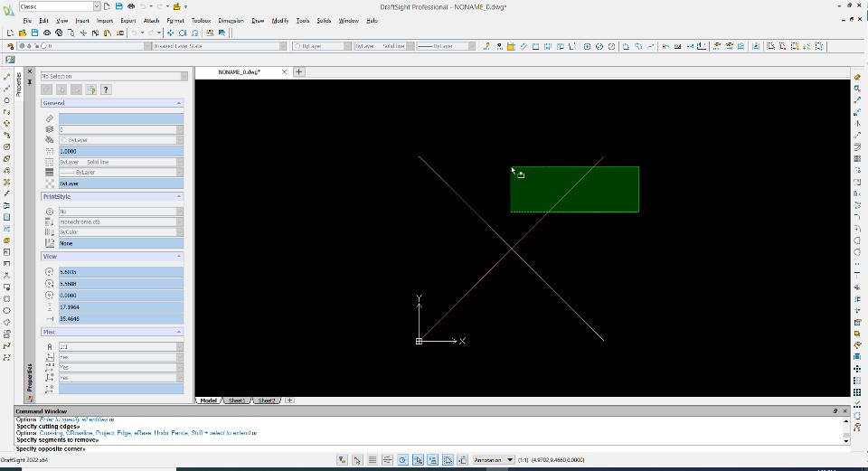
Task: Close the NONAME_0.dwg tab
Action: [284, 71]
